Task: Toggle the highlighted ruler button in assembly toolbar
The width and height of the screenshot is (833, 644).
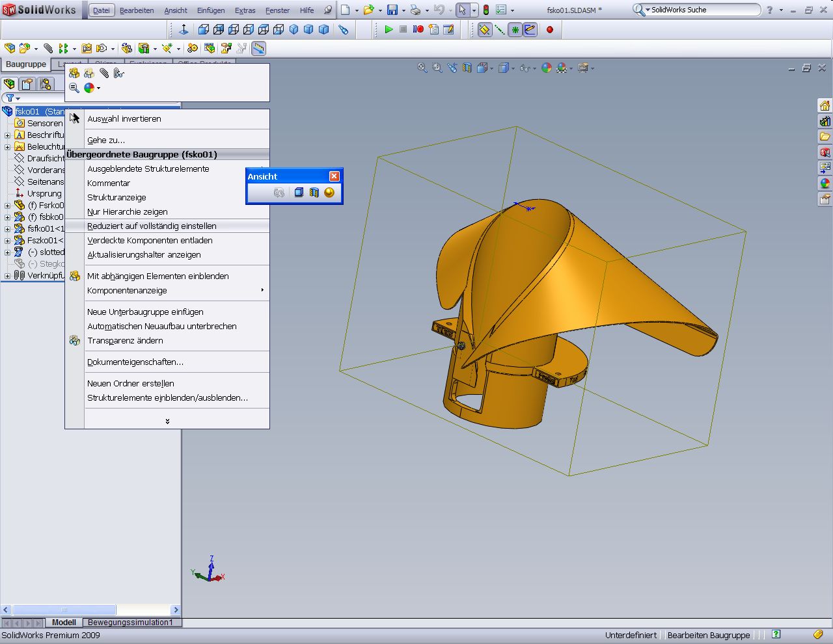Action: tap(258, 48)
